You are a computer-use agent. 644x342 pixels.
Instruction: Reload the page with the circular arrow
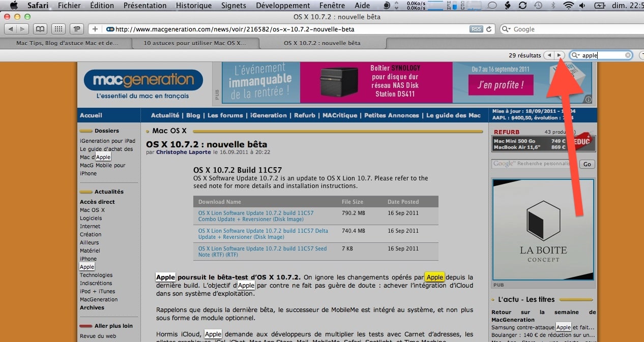489,29
